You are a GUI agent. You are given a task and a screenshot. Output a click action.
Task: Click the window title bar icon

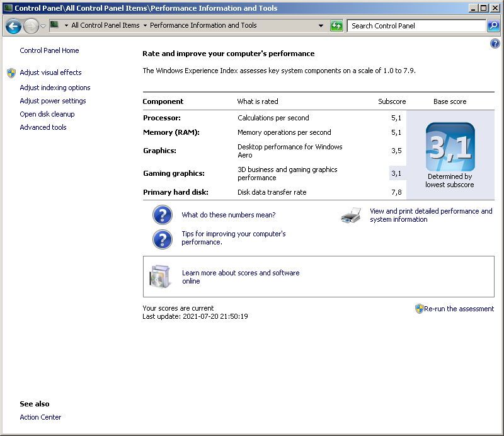point(8,8)
